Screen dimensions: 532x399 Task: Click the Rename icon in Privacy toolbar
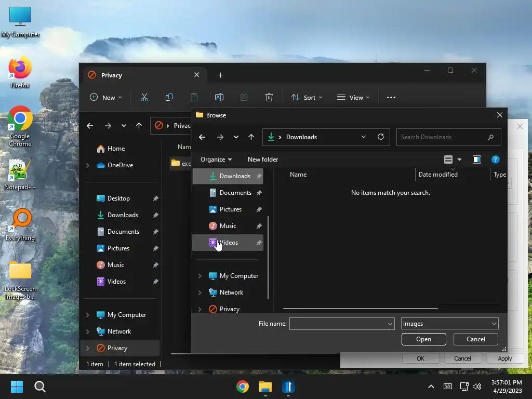(219, 97)
